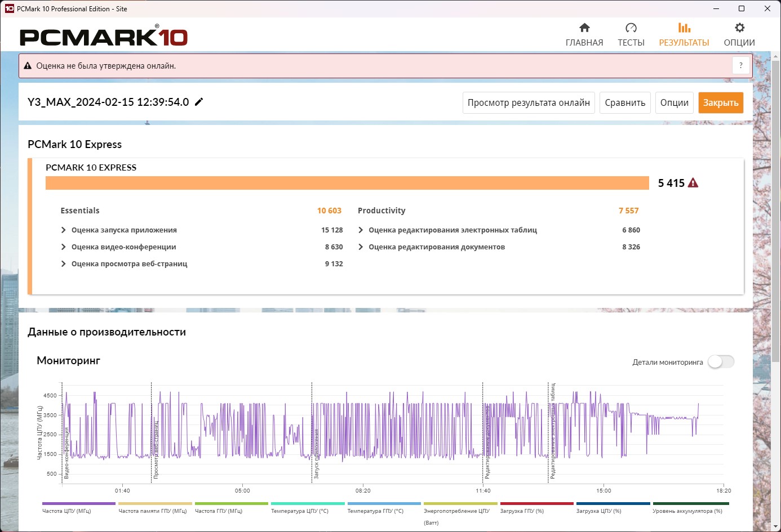The width and height of the screenshot is (781, 532).
Task: Click the Home house icon
Action: [x=584, y=28]
